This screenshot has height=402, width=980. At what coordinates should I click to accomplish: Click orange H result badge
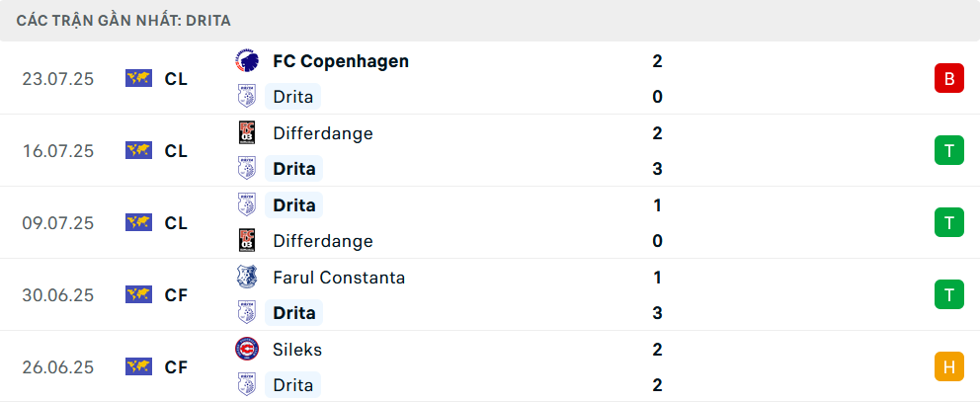point(948,366)
